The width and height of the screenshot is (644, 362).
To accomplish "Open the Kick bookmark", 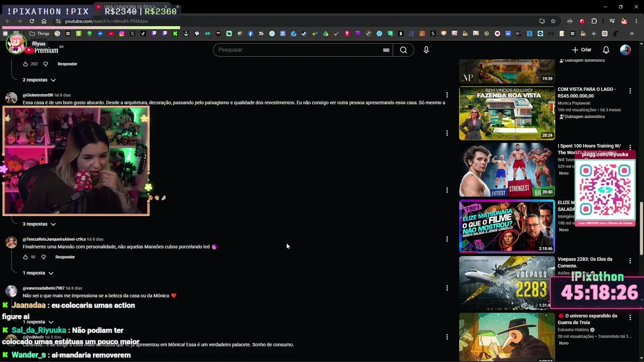I will [x=175, y=34].
